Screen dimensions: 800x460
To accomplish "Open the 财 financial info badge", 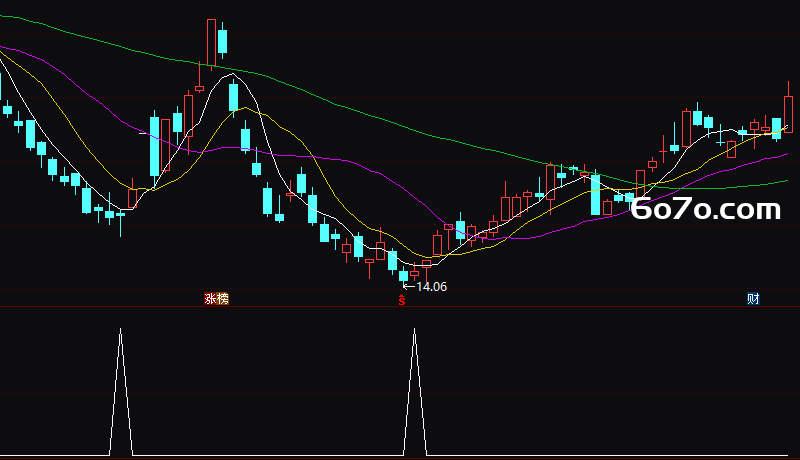I will 753,299.
